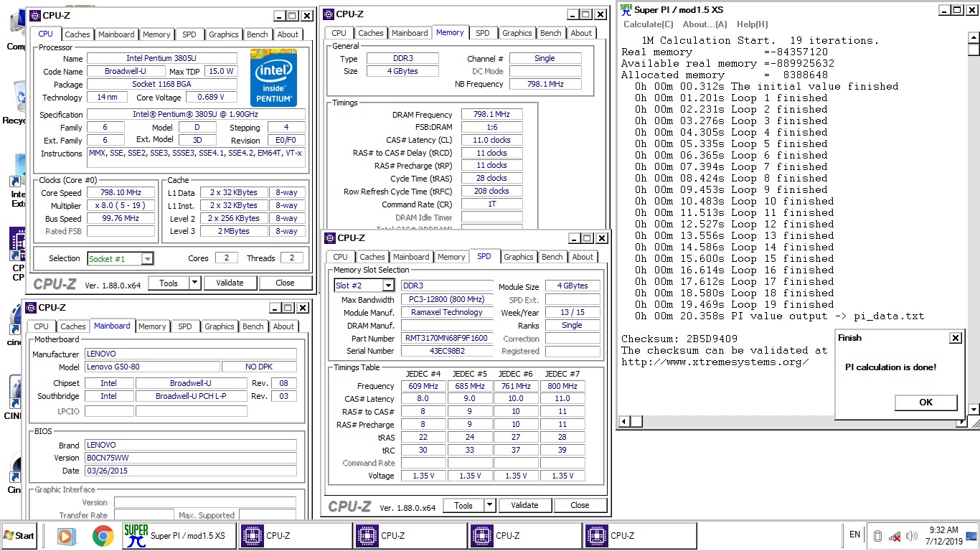Screen dimensions: 980x551
Task: Click BIOS Version field B0CN75WW
Action: (x=190, y=458)
